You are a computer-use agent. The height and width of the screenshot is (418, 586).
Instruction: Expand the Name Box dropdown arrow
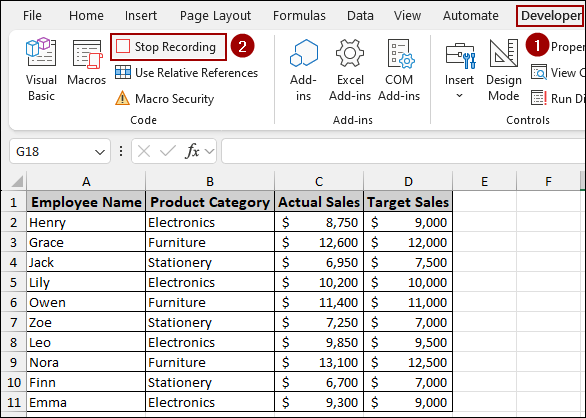pyautogui.click(x=100, y=152)
